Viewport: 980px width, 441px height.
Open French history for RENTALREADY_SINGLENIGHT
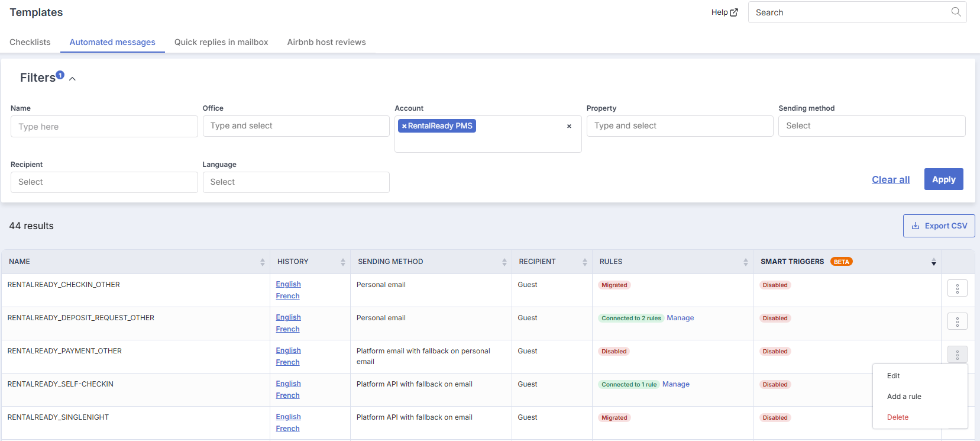pyautogui.click(x=287, y=429)
